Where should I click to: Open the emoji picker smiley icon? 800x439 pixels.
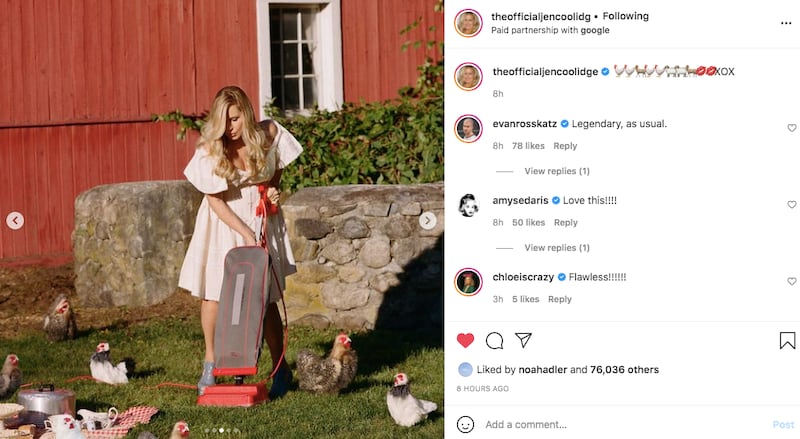point(465,424)
